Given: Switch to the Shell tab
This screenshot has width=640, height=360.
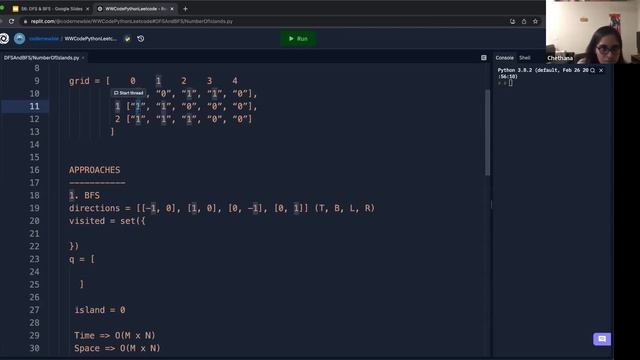Looking at the screenshot, I should pos(524,58).
